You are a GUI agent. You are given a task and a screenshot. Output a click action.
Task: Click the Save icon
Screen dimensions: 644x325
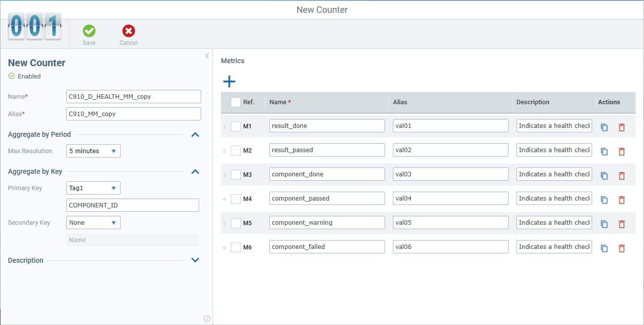pyautogui.click(x=89, y=30)
